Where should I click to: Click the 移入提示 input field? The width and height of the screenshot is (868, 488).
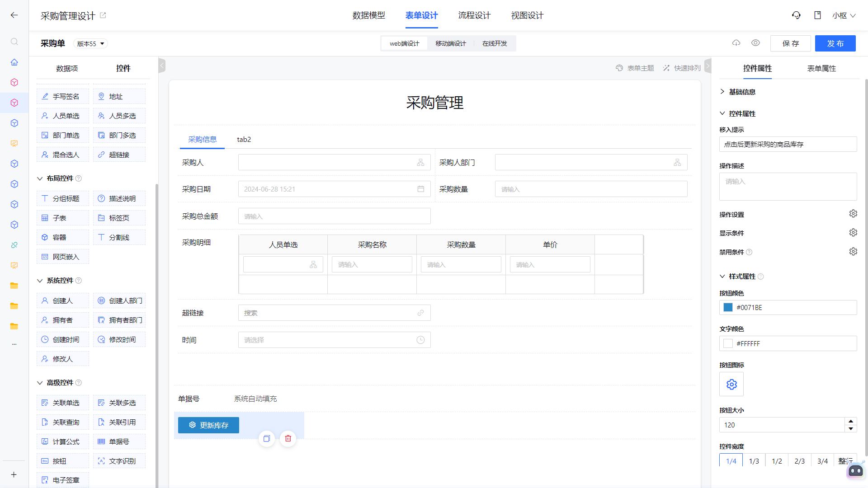788,144
